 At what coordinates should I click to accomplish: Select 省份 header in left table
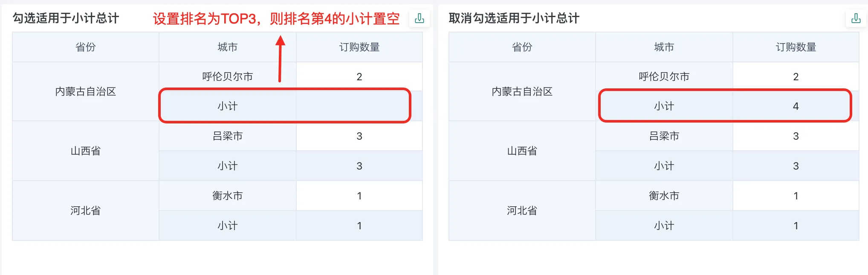point(86,47)
